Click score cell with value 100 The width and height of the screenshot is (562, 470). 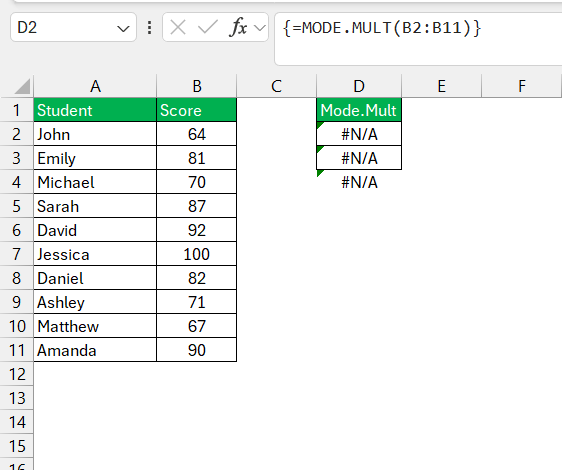pyautogui.click(x=197, y=254)
